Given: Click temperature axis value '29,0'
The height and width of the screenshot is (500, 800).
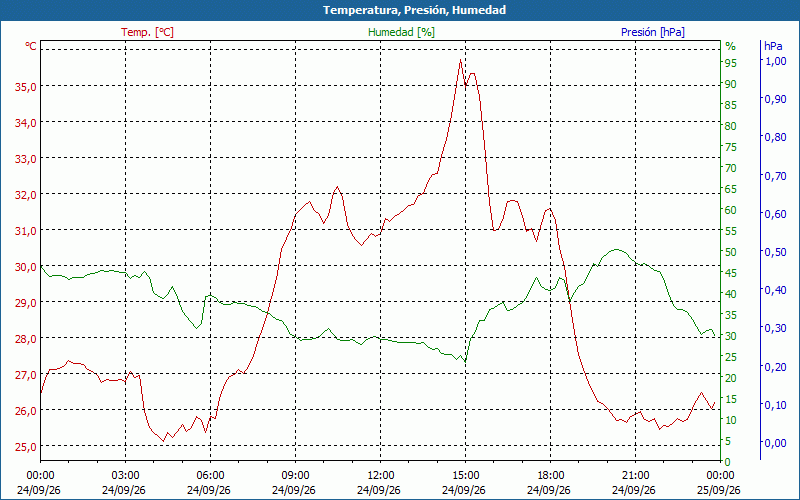Looking at the screenshot, I should click(26, 303).
